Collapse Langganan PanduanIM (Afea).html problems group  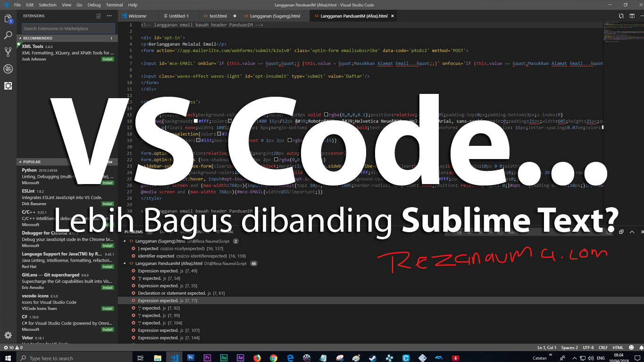tap(125, 263)
